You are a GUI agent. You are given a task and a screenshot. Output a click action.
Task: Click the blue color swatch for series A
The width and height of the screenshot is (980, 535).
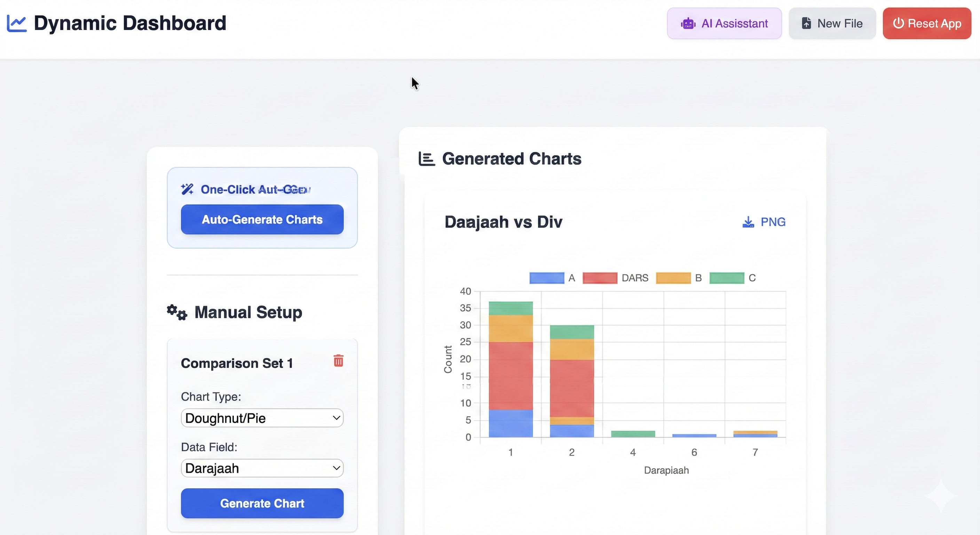547,278
